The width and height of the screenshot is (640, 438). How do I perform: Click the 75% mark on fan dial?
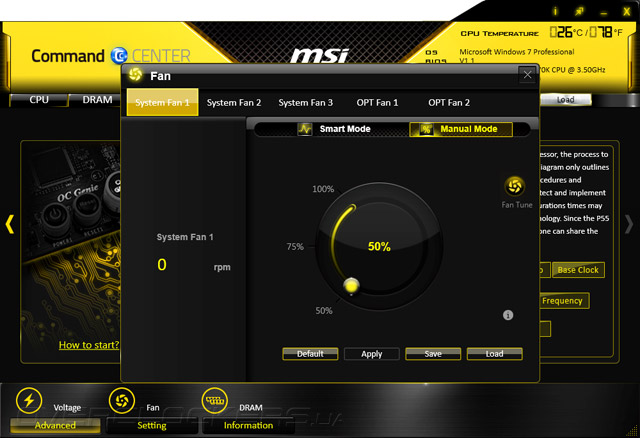[295, 247]
